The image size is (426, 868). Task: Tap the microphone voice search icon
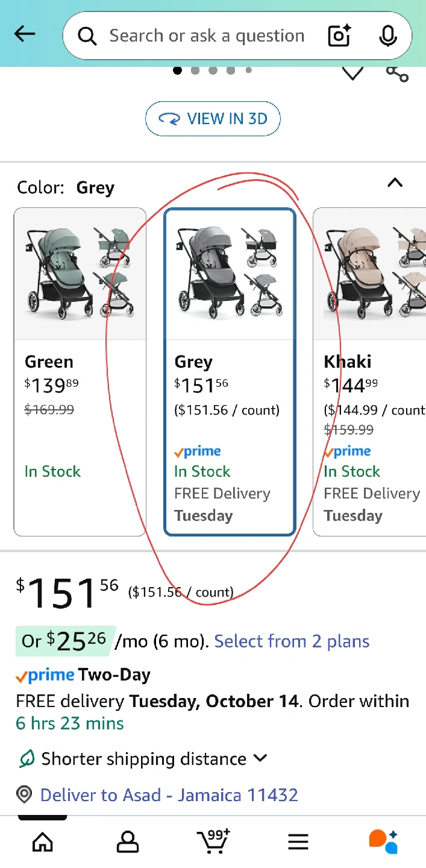click(387, 36)
